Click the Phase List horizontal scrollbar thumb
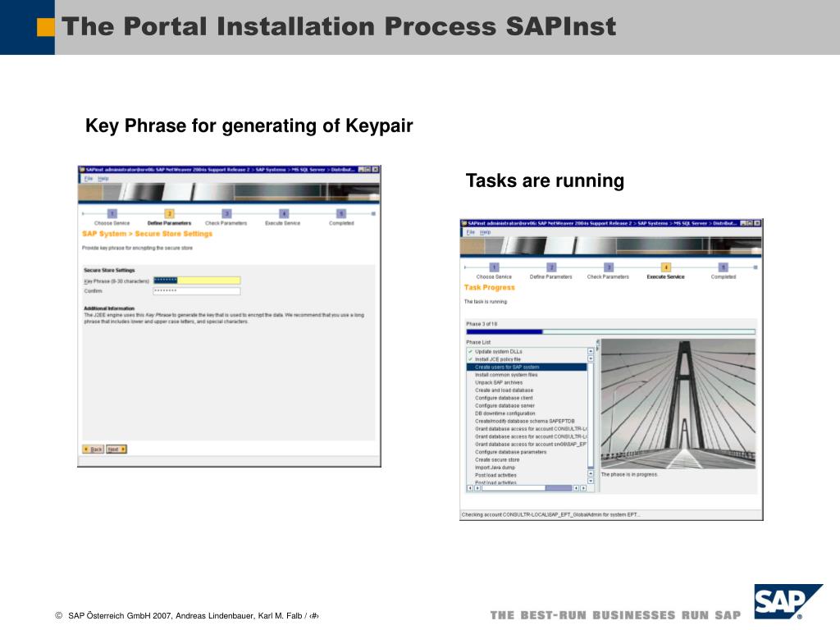This screenshot has width=840, height=630. point(558,488)
